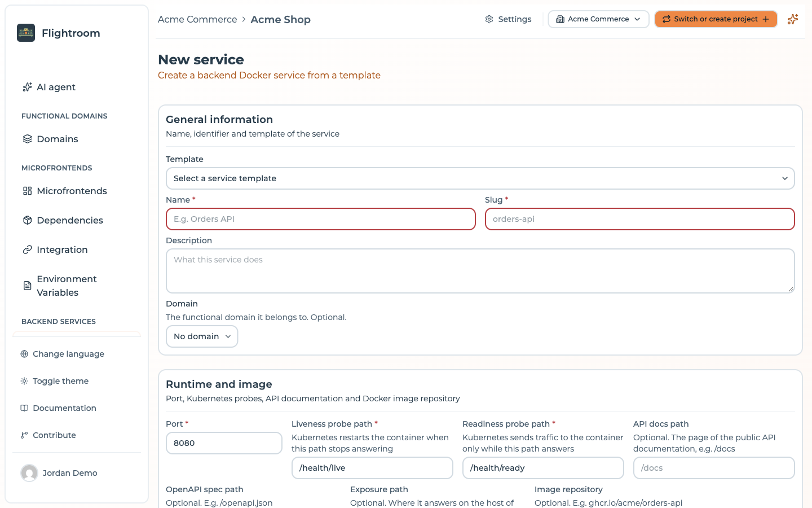The height and width of the screenshot is (508, 812).
Task: Click the Liveness probe path field
Action: click(372, 468)
